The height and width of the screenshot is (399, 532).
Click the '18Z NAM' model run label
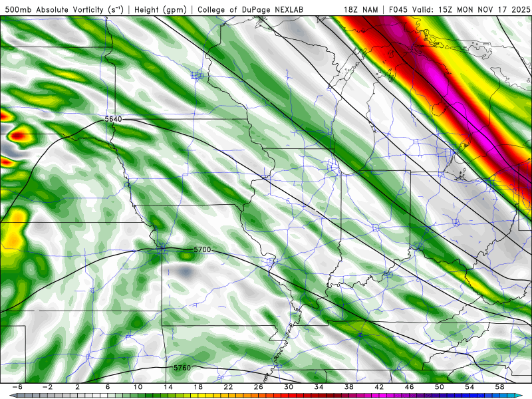(x=361, y=10)
